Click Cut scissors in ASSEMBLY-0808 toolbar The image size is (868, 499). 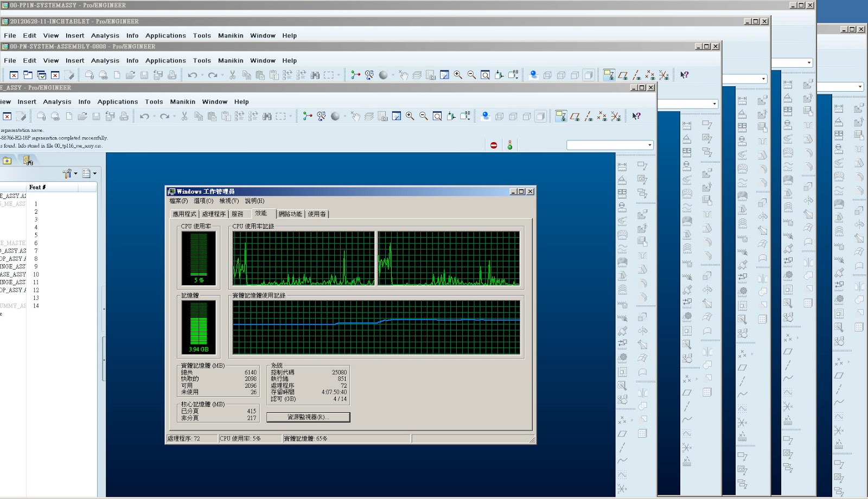[232, 75]
